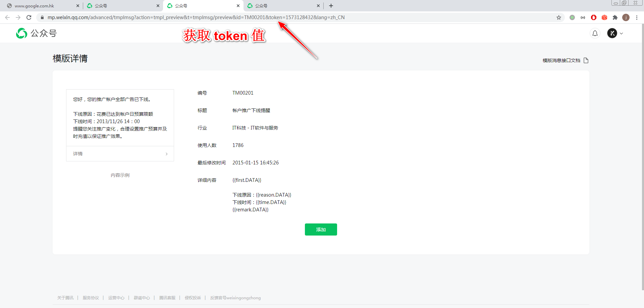Reload the page using refresh icon
The width and height of the screenshot is (644, 308).
pyautogui.click(x=29, y=17)
